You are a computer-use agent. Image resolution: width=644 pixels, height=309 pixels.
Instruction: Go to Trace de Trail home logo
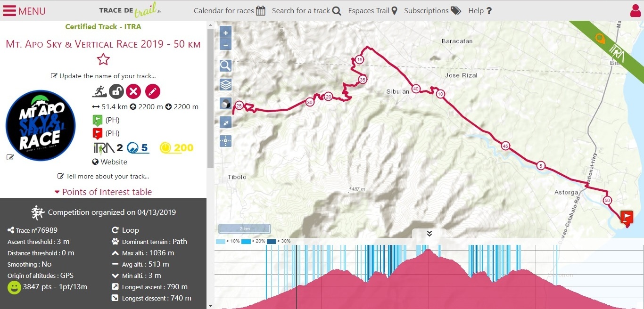click(x=131, y=10)
